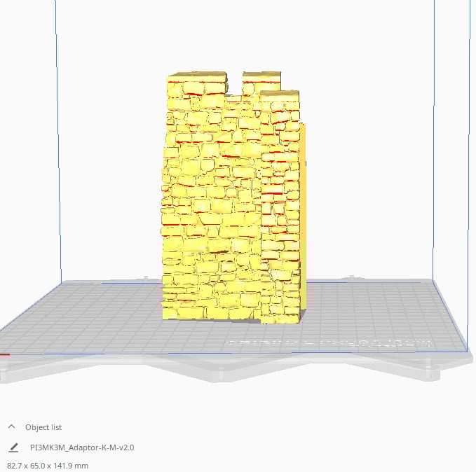This screenshot has width=476, height=472.
Task: Click the Object list label
Action: (43, 427)
